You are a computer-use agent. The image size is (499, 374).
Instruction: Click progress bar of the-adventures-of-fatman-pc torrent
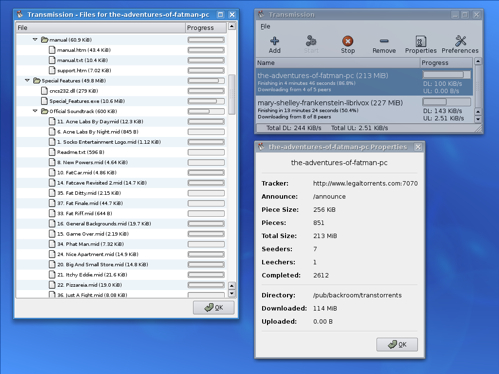[447, 75]
